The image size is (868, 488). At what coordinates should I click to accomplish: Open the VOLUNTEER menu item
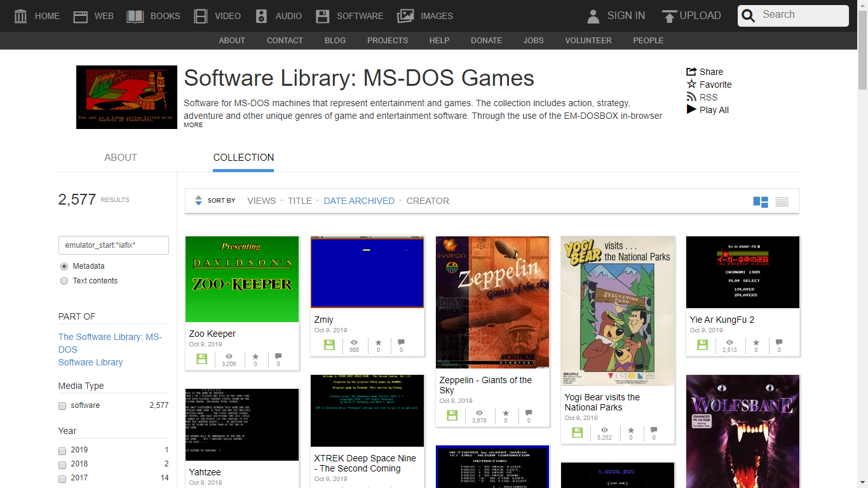coord(588,41)
